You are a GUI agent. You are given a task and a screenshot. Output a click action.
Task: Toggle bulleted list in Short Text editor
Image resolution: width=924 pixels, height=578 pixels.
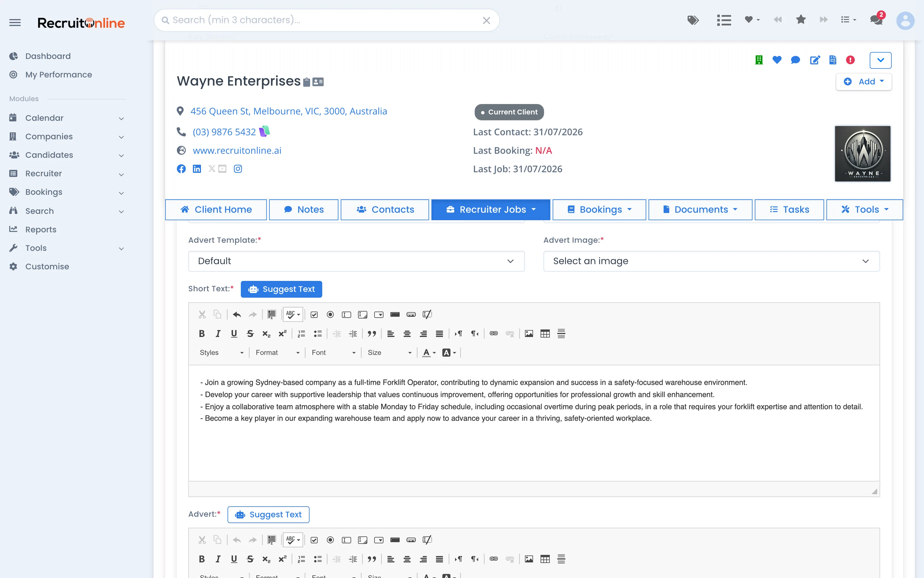[x=318, y=334]
